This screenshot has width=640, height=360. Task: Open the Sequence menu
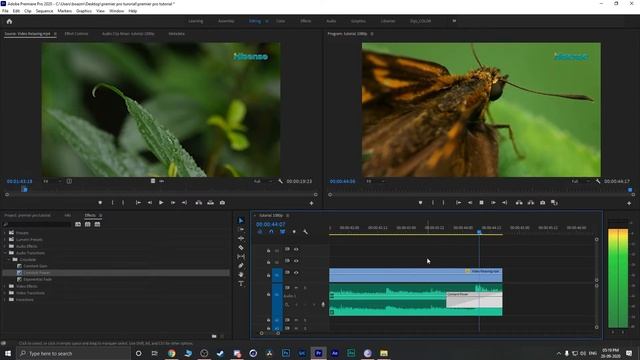coord(44,11)
